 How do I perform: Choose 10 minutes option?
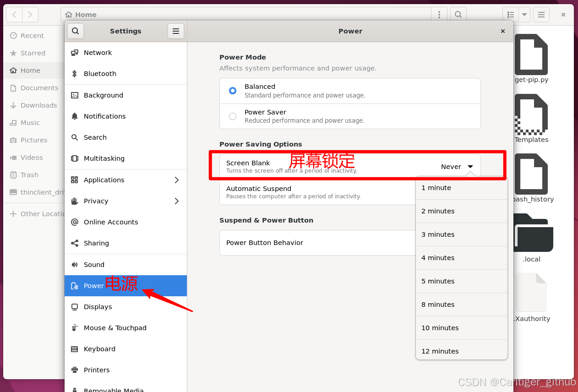(462, 328)
